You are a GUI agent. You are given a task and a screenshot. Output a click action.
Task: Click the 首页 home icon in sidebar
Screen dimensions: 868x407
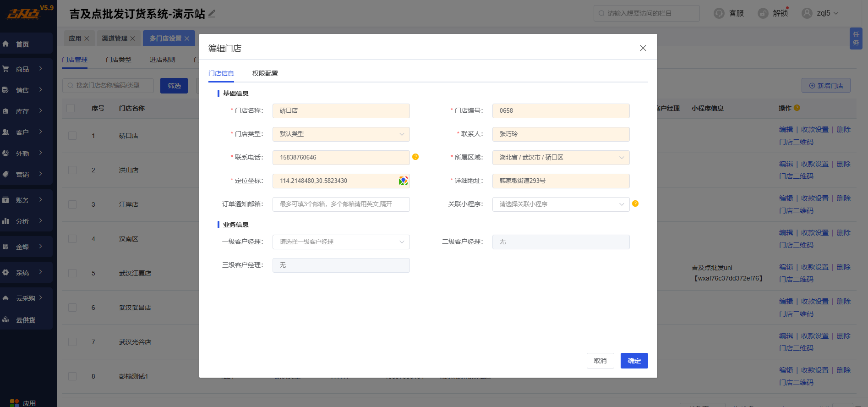(x=6, y=44)
